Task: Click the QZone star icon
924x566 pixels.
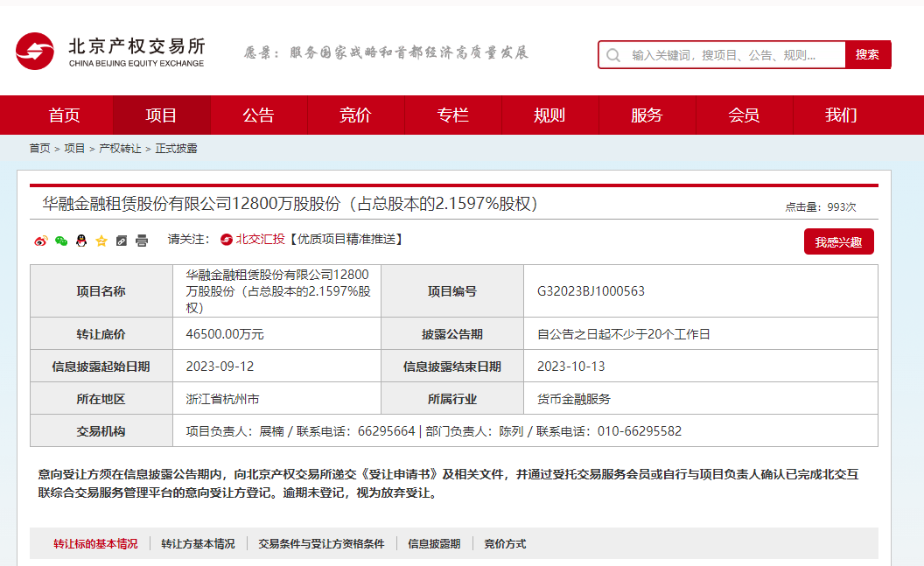Action: [101, 241]
